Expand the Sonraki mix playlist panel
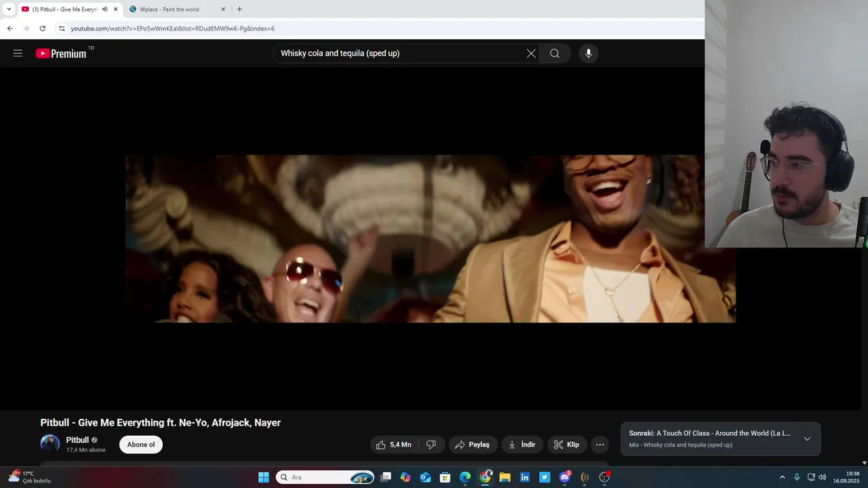Viewport: 868px width, 488px height. pos(807,439)
